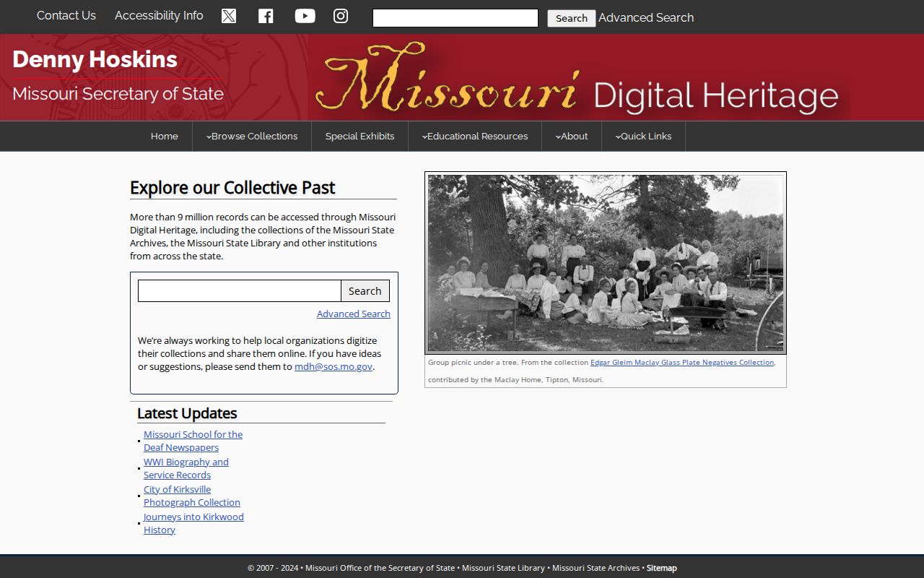Click the Contact Us link
The width and height of the screenshot is (924, 578).
[66, 16]
